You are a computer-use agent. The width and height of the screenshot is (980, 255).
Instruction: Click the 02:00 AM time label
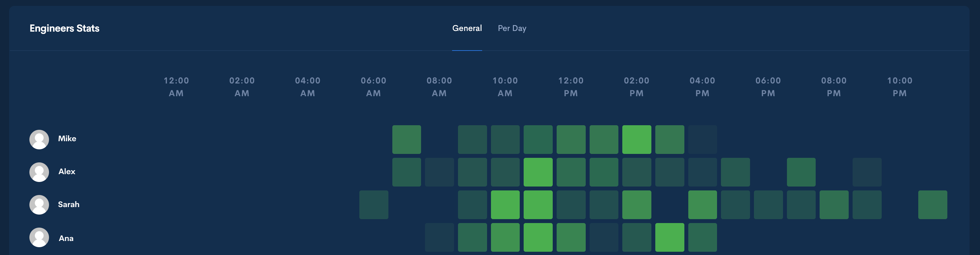[242, 87]
